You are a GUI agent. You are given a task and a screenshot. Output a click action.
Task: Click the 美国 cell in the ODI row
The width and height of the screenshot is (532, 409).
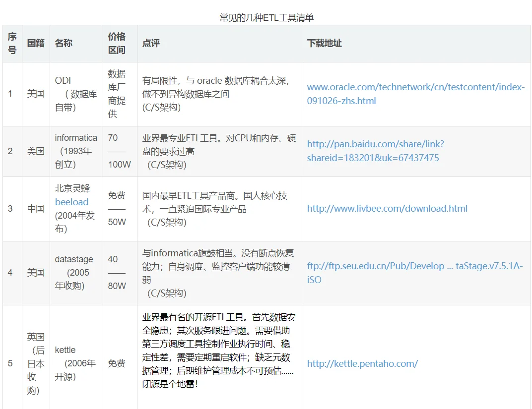36,94
